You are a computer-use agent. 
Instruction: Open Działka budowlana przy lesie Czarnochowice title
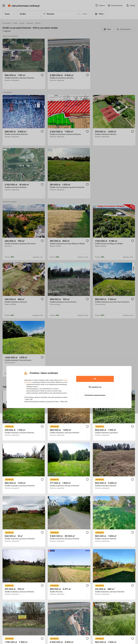(x=112, y=302)
